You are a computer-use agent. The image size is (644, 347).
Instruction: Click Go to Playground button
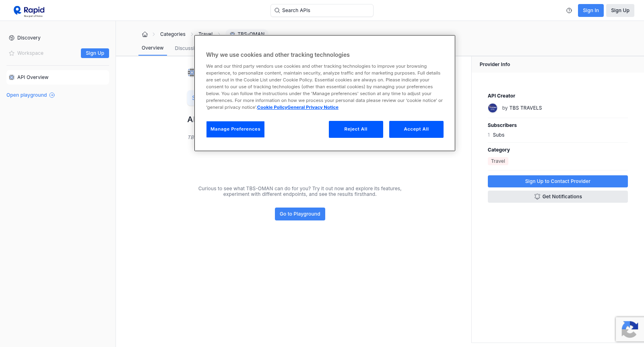coord(300,214)
